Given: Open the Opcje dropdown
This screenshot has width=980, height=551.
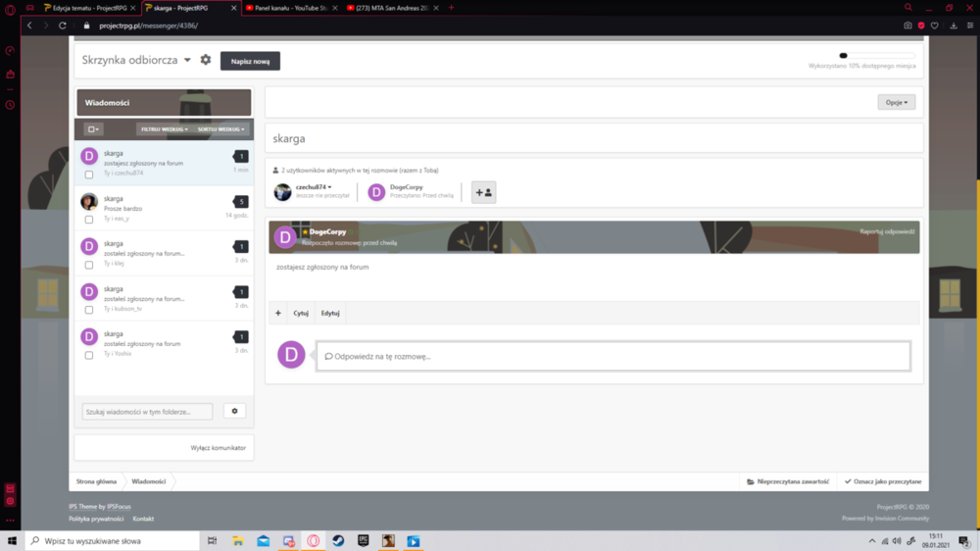Looking at the screenshot, I should pyautogui.click(x=897, y=102).
